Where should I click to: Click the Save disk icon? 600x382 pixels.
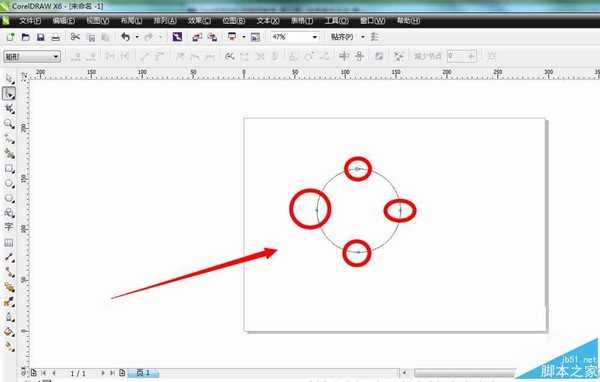pyautogui.click(x=41, y=37)
